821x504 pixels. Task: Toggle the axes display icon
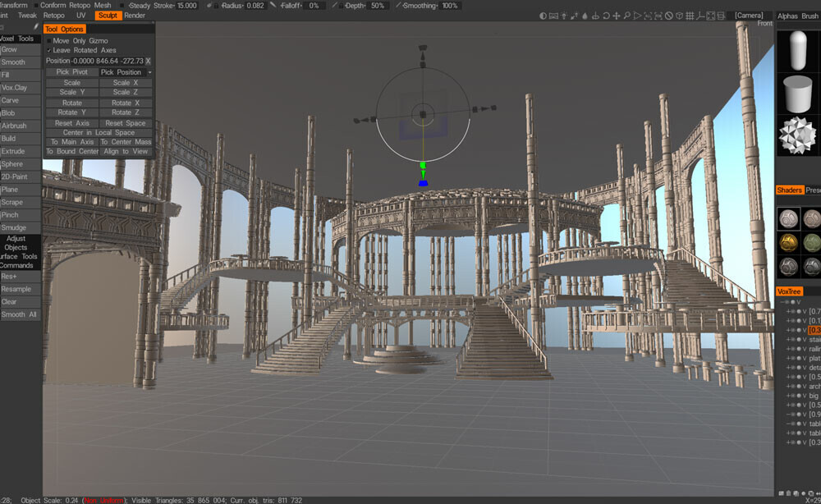(700, 16)
